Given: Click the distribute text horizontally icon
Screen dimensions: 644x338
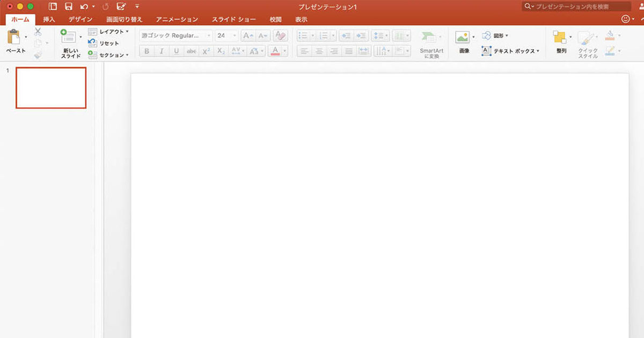Looking at the screenshot, I should (x=364, y=52).
